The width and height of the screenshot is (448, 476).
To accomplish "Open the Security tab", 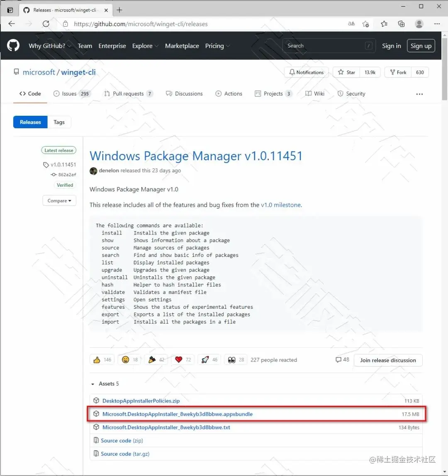I will click(351, 94).
